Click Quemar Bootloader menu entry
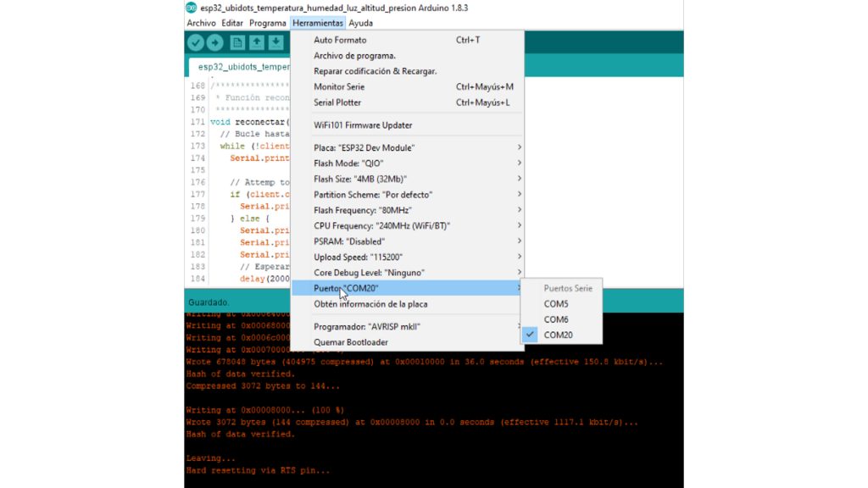This screenshot has width=868, height=488. click(351, 342)
